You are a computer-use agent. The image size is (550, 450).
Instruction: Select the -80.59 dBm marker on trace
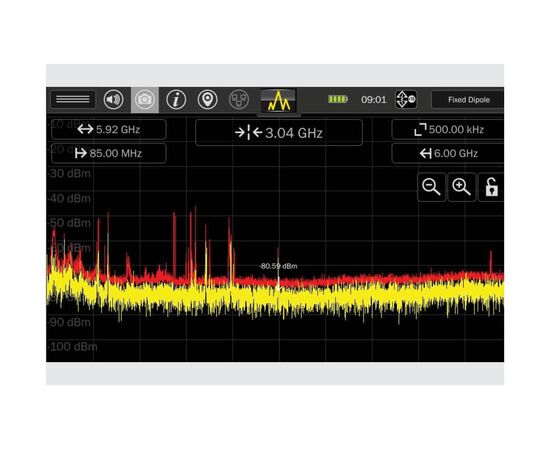[x=279, y=266]
